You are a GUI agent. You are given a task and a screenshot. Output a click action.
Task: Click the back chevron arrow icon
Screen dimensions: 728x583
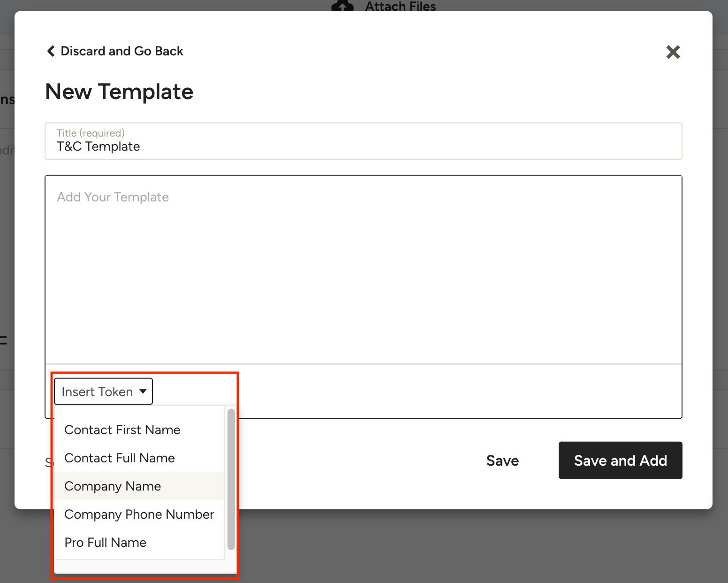click(51, 51)
